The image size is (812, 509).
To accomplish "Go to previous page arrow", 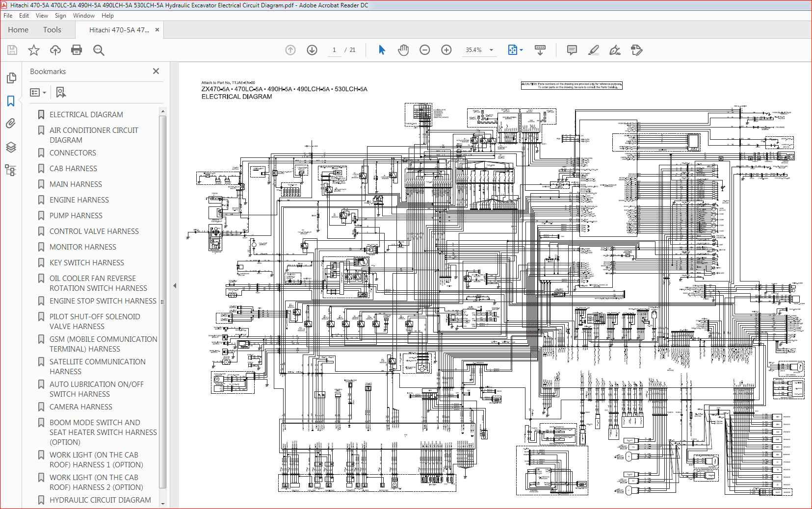I will click(290, 50).
